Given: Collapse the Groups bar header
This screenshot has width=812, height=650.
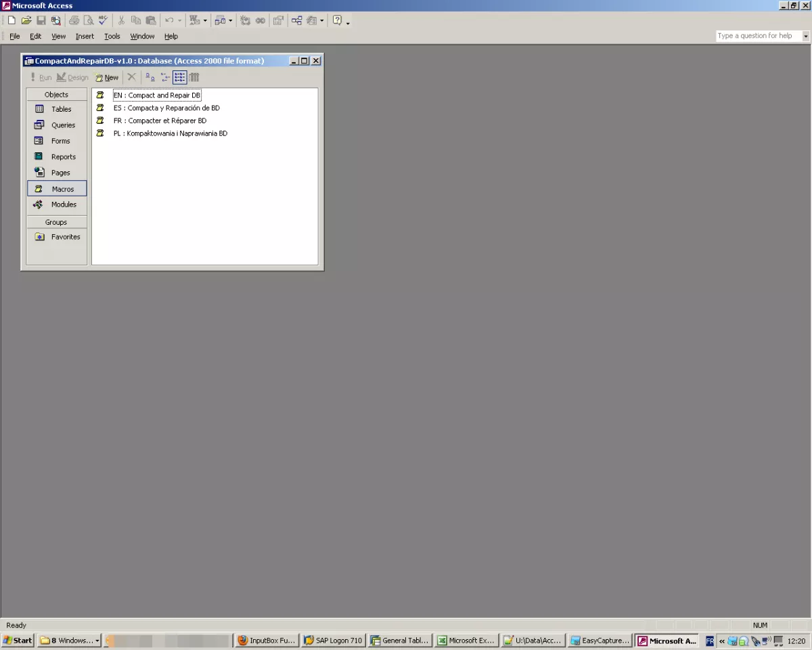Looking at the screenshot, I should (x=57, y=222).
